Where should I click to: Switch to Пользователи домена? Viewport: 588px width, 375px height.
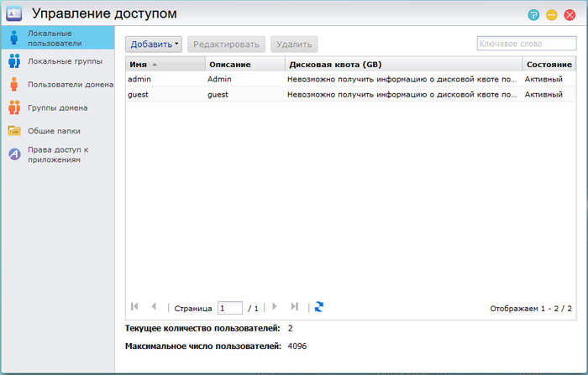58,85
